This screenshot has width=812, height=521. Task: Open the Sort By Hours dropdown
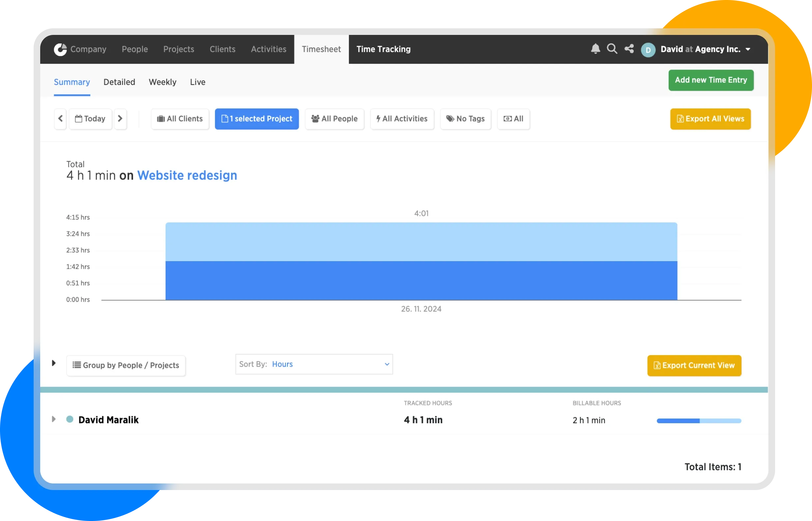(314, 364)
